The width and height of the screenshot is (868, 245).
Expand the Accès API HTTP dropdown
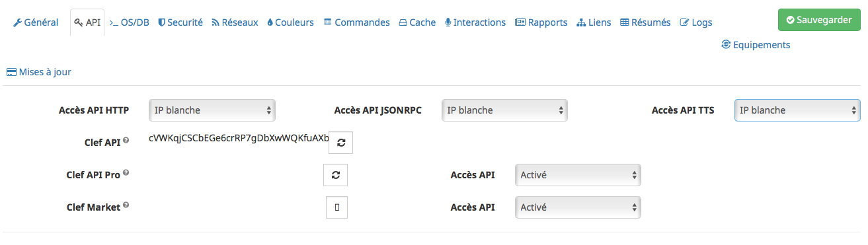212,110
